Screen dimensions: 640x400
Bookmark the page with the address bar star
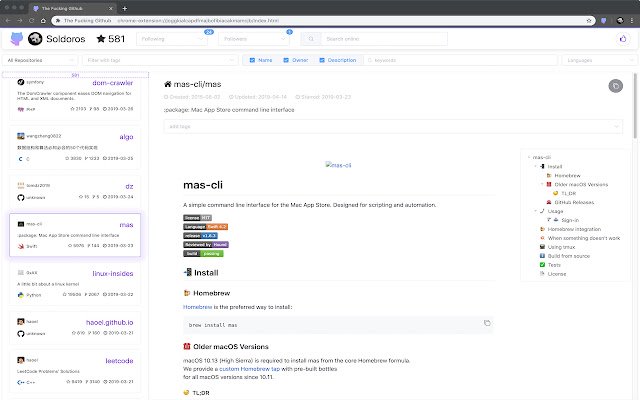(x=589, y=20)
